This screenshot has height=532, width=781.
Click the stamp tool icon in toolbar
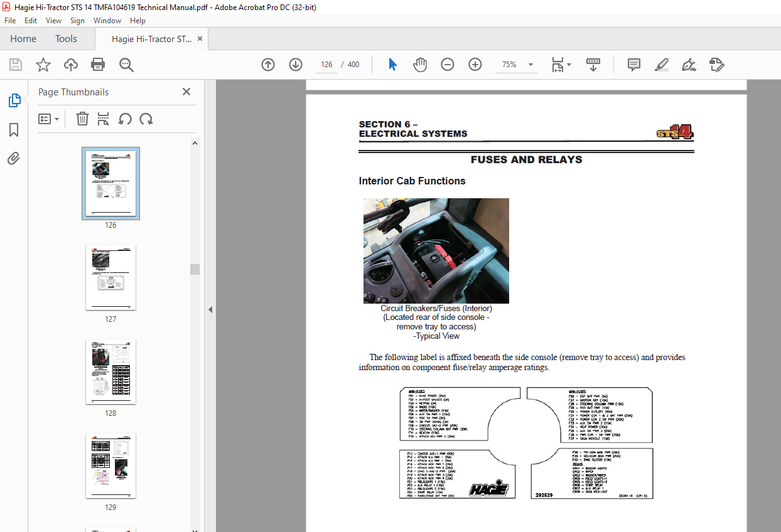coord(717,65)
